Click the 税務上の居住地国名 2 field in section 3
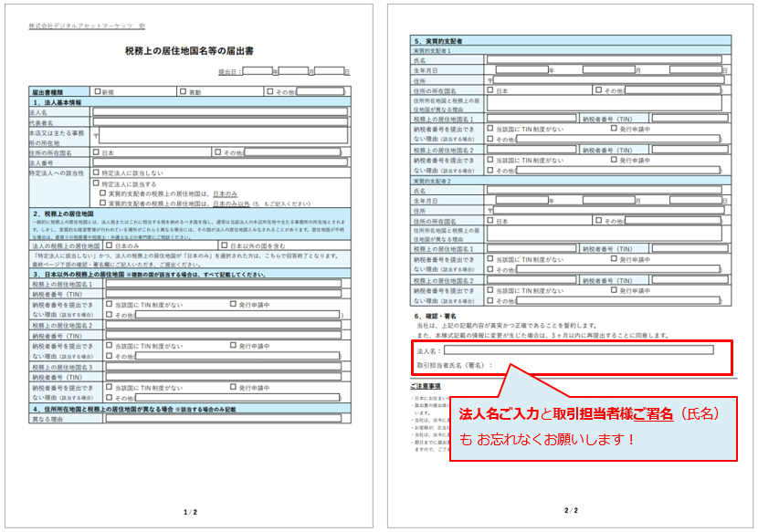 (x=224, y=325)
